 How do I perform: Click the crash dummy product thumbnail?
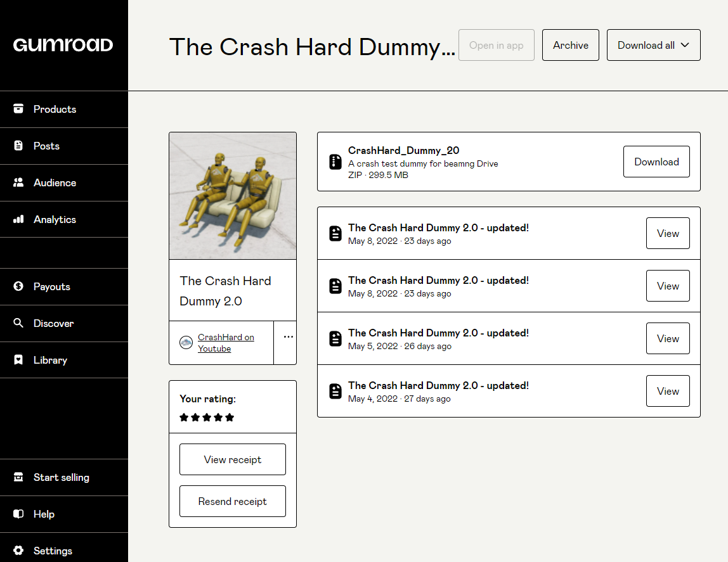[233, 196]
